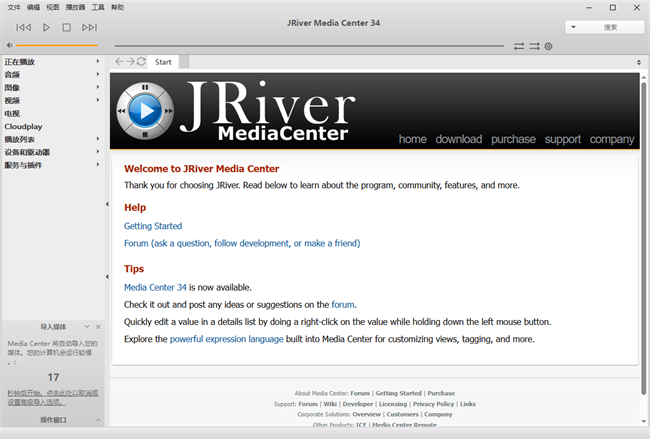Click the Play button in transport controls
This screenshot has height=439, width=650.
(46, 27)
